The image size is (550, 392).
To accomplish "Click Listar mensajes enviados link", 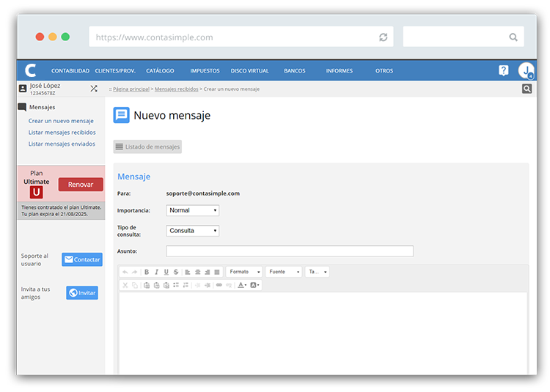I will click(62, 144).
